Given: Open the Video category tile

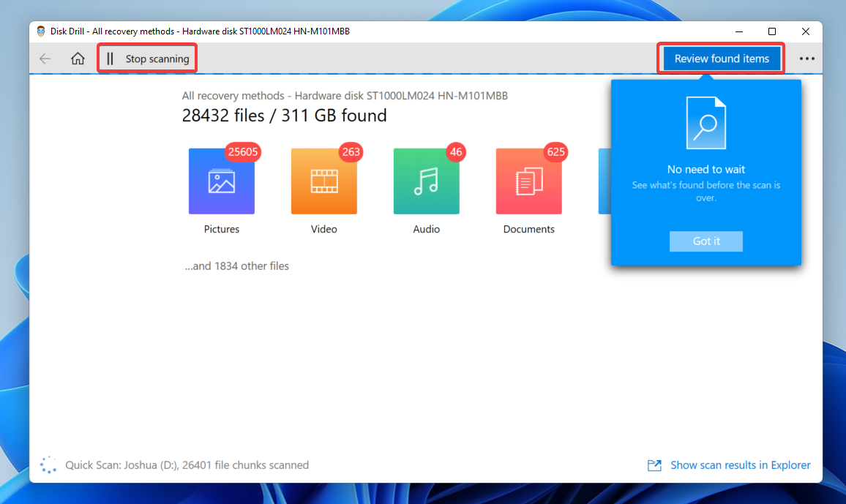Looking at the screenshot, I should pos(324,181).
